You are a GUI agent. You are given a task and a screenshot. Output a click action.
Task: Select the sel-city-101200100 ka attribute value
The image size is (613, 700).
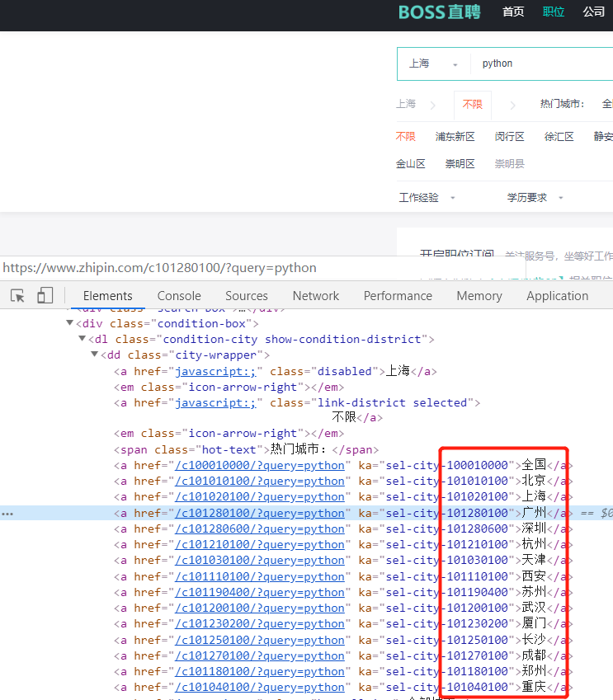[x=447, y=608]
